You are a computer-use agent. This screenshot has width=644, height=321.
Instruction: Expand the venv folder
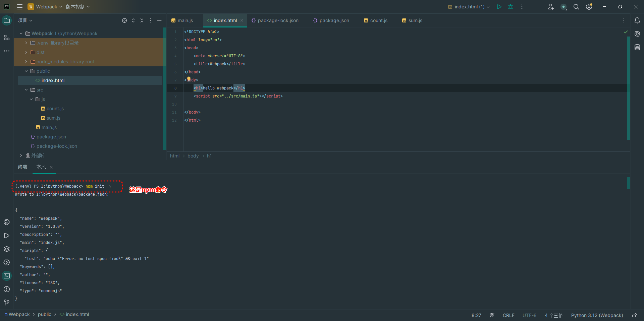(x=26, y=43)
